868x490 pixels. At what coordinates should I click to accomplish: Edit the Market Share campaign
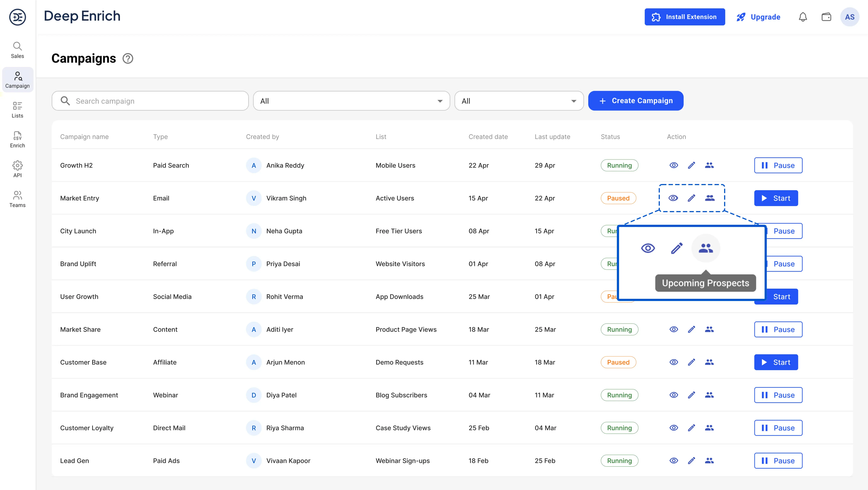(x=691, y=329)
